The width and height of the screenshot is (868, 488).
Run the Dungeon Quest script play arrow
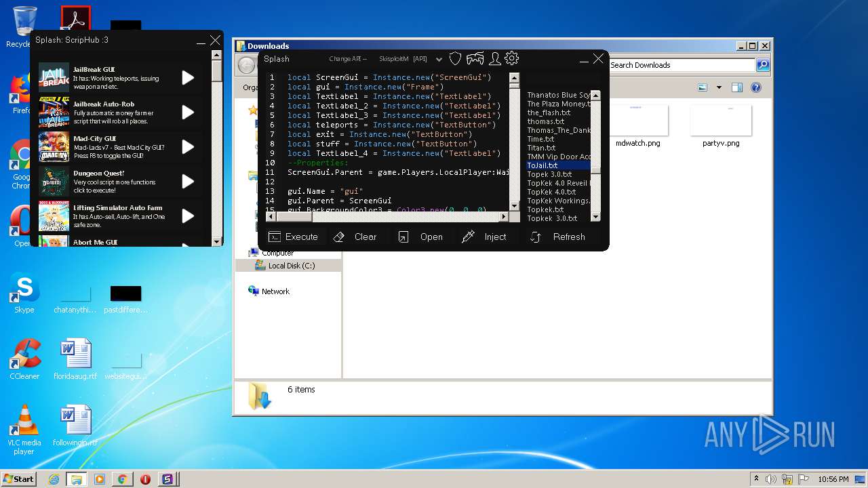pyautogui.click(x=188, y=181)
